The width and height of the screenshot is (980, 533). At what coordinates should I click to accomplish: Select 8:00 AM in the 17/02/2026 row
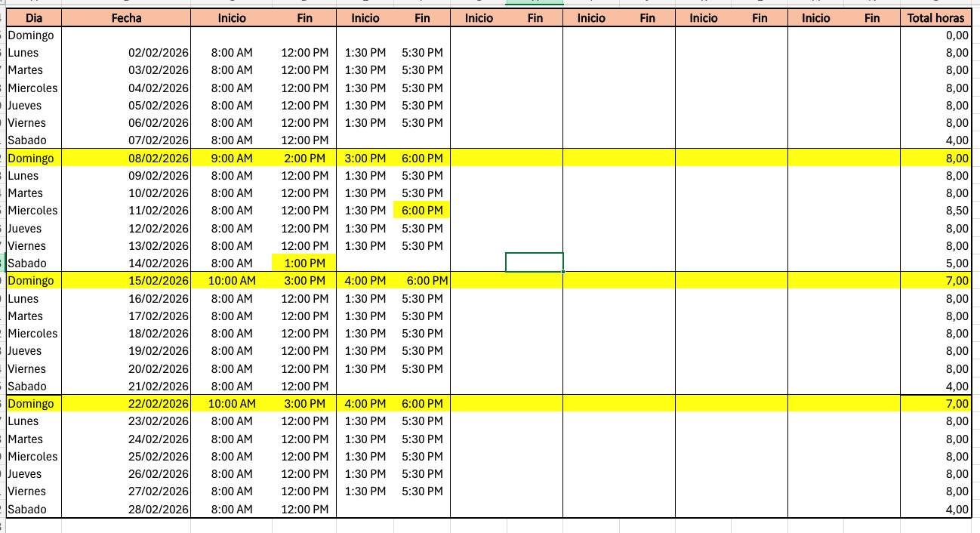(232, 316)
